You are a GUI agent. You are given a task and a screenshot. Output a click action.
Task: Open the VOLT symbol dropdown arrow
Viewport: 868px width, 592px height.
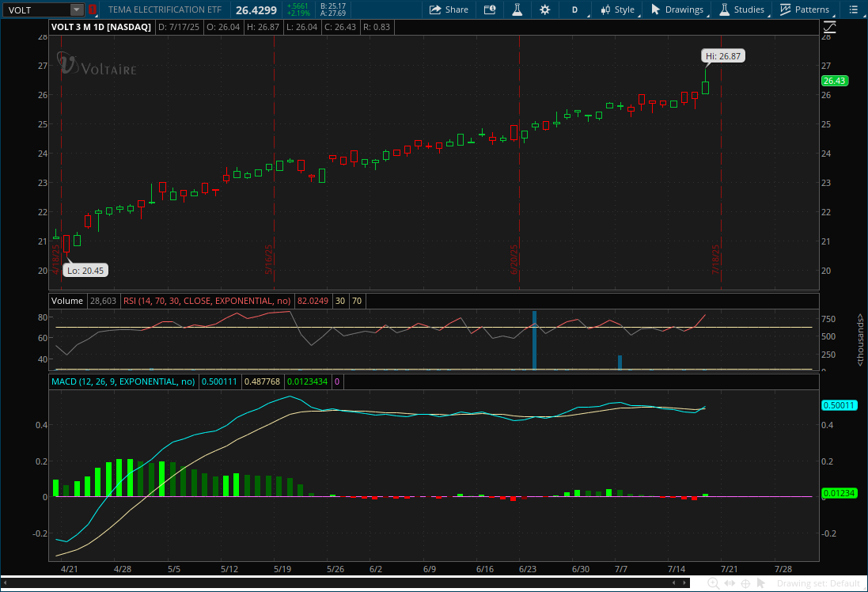click(x=77, y=9)
